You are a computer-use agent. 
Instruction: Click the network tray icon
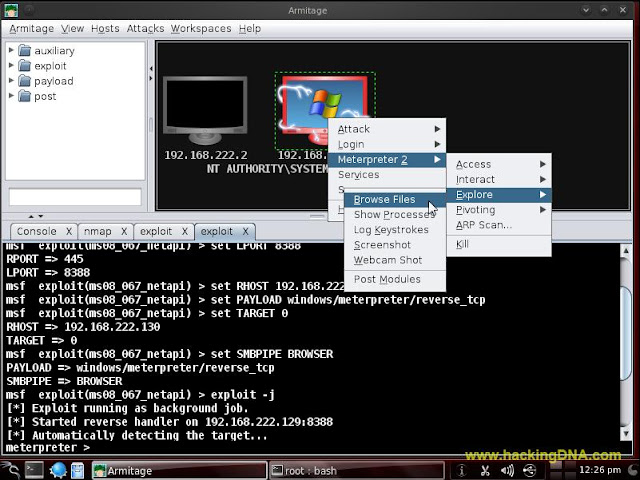click(x=530, y=471)
